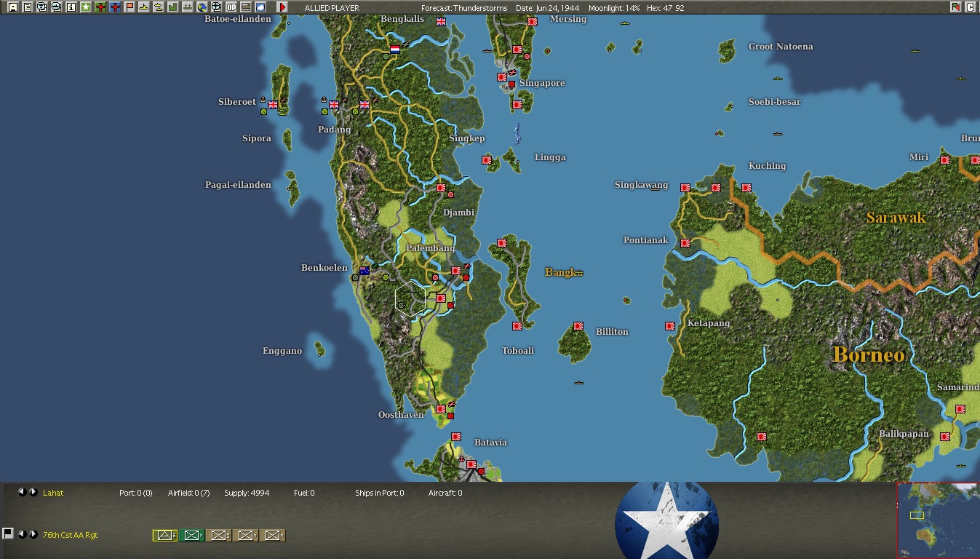980x559 pixels.
Task: Click the Enggano island label
Action: (x=282, y=351)
